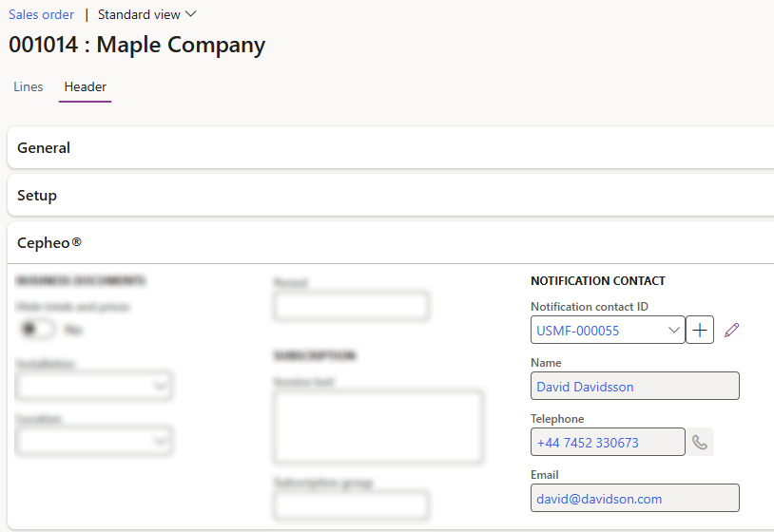The image size is (774, 532).
Task: Open the Standard view selector
Action: click(x=147, y=14)
